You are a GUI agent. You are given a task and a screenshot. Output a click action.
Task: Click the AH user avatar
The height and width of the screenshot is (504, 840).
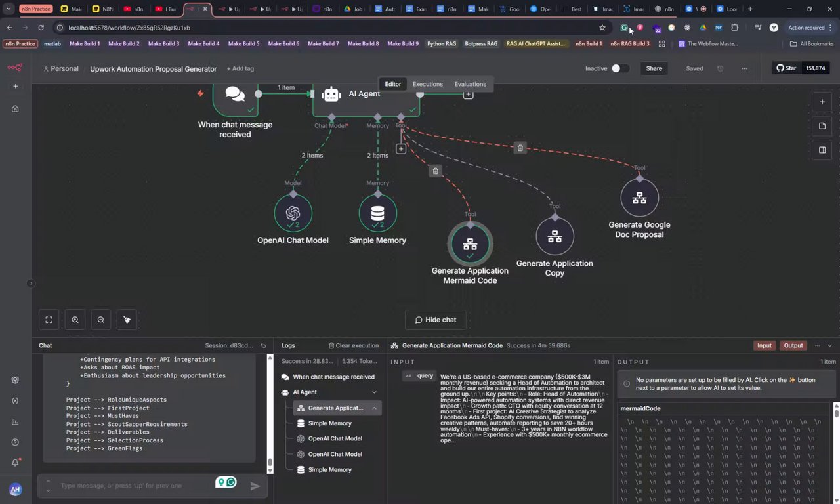[15, 489]
